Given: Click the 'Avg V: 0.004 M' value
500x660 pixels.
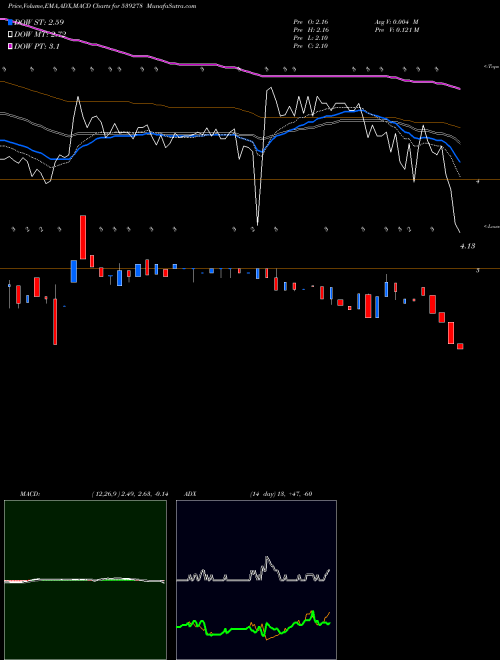Looking at the screenshot, I should click(397, 22).
